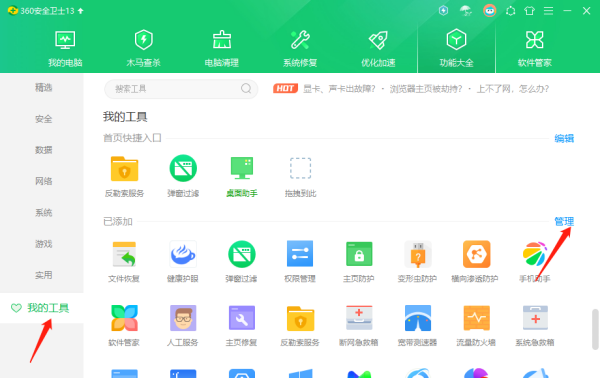Launch the 手机助手 phone assistant
The width and height of the screenshot is (600, 378).
(x=535, y=262)
